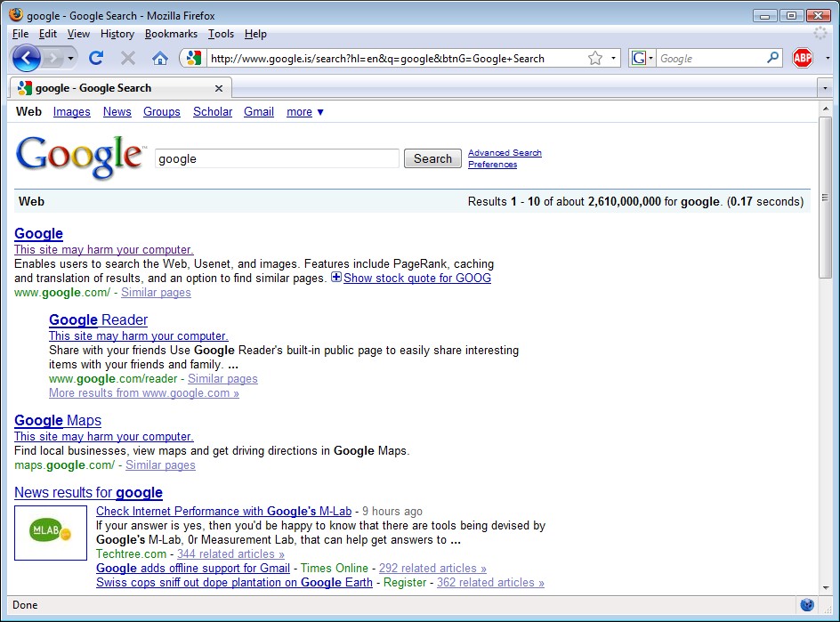Click Similar pages for maps.google.com
The height and width of the screenshot is (622, 840).
tap(161, 465)
